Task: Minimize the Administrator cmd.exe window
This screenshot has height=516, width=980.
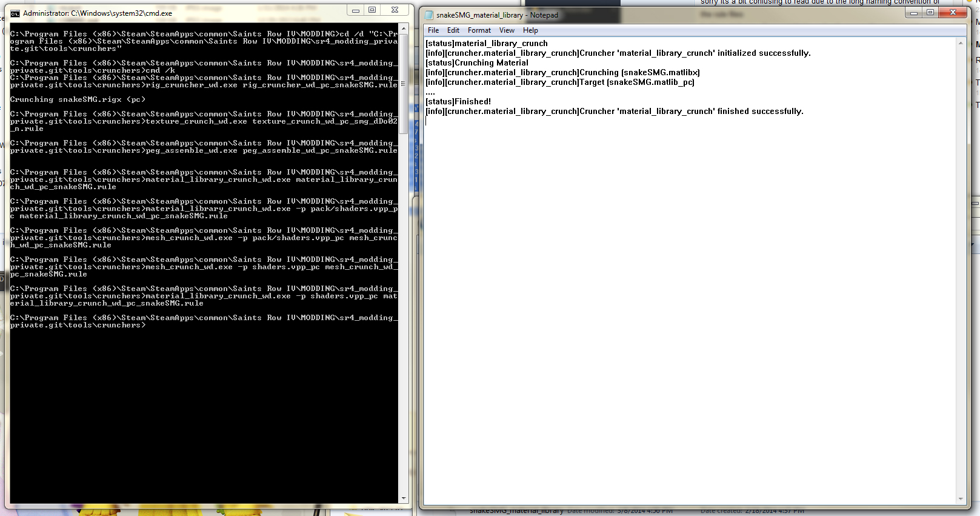Action: (356, 10)
